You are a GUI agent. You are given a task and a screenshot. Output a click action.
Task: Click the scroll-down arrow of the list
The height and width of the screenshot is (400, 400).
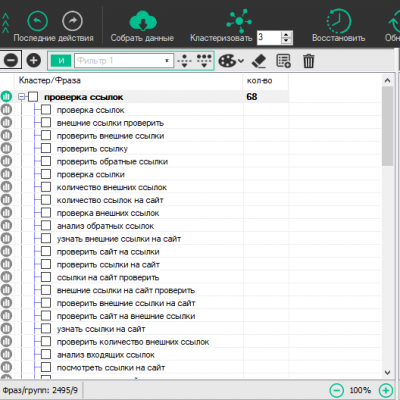pyautogui.click(x=387, y=372)
